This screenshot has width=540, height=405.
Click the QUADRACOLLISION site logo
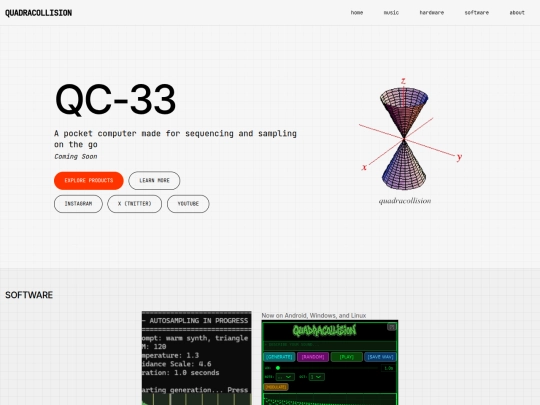click(39, 13)
